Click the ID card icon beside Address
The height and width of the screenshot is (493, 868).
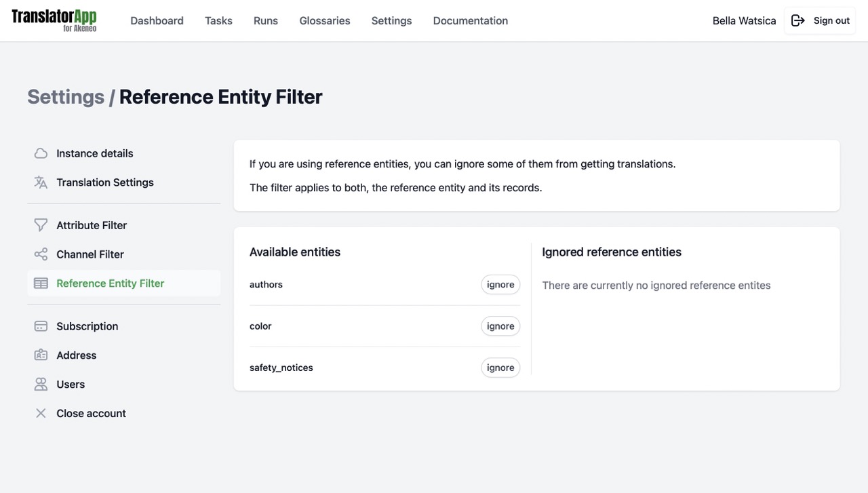tap(41, 355)
